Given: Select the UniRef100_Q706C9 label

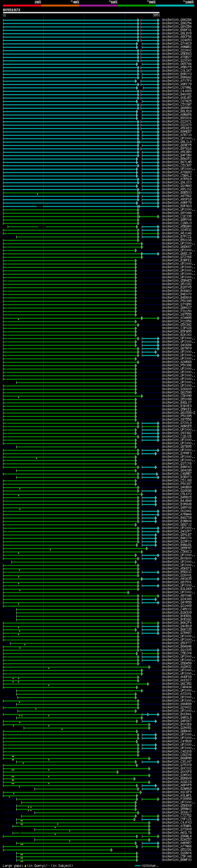Looking at the screenshot, I should 176,43.
